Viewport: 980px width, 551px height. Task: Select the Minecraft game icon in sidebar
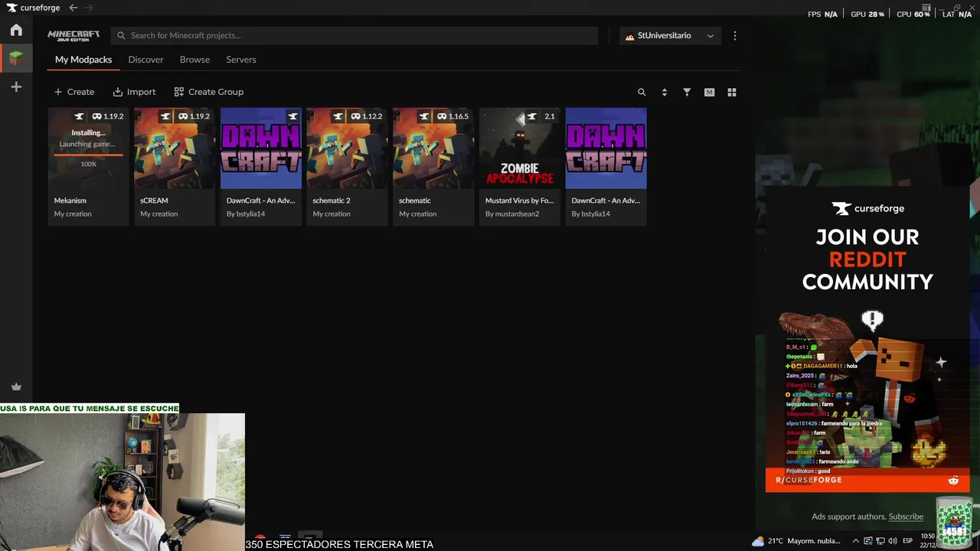[x=16, y=58]
